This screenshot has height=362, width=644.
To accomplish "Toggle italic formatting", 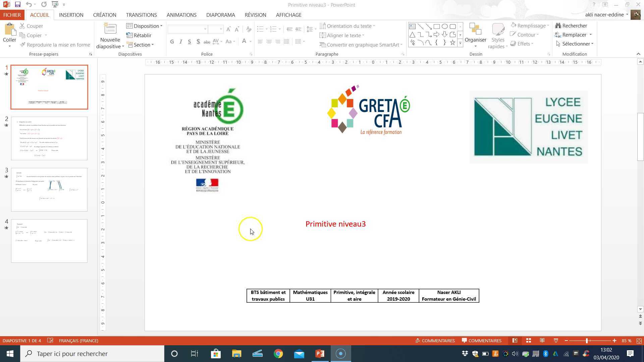I will click(x=181, y=42).
